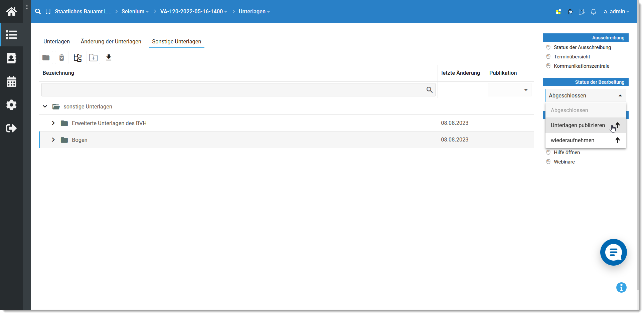
Task: Sort by letzte Änderung column header
Action: coord(461,73)
